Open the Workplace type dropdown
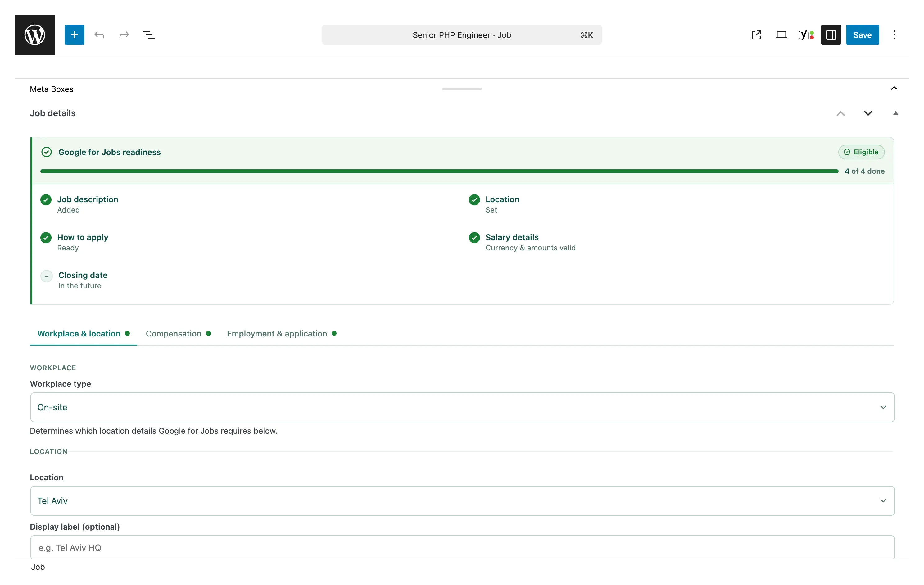924x585 pixels. pos(462,407)
